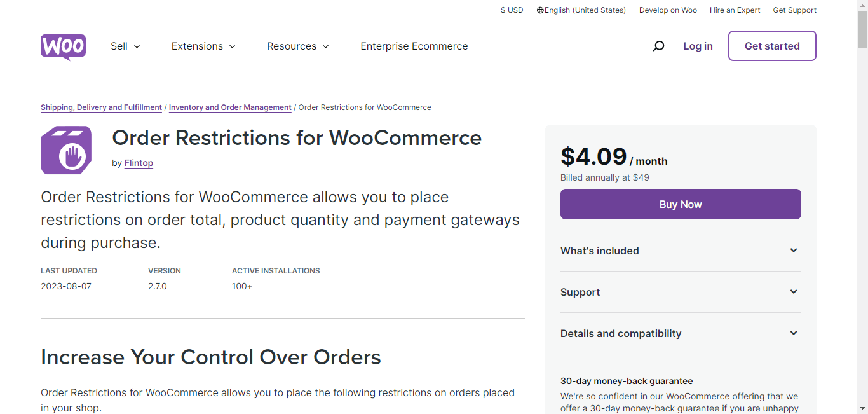Click the globe language icon
Image resolution: width=868 pixels, height=414 pixels.
click(540, 10)
